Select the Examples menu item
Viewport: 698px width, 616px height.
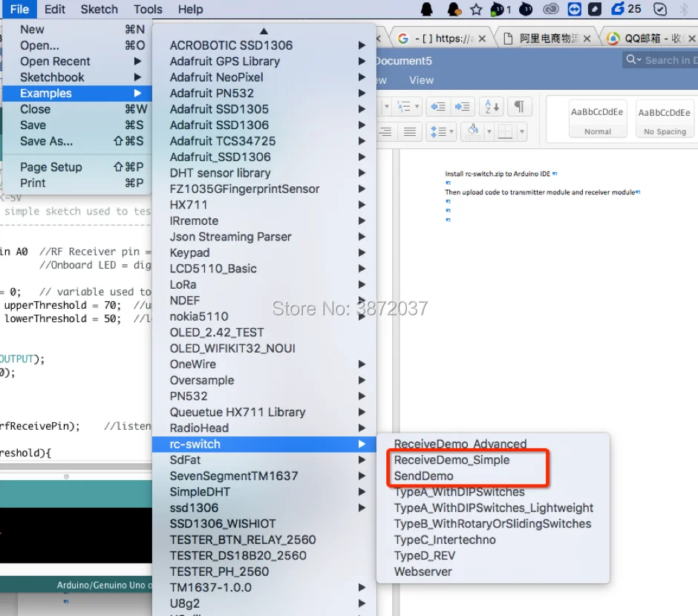[x=77, y=94]
